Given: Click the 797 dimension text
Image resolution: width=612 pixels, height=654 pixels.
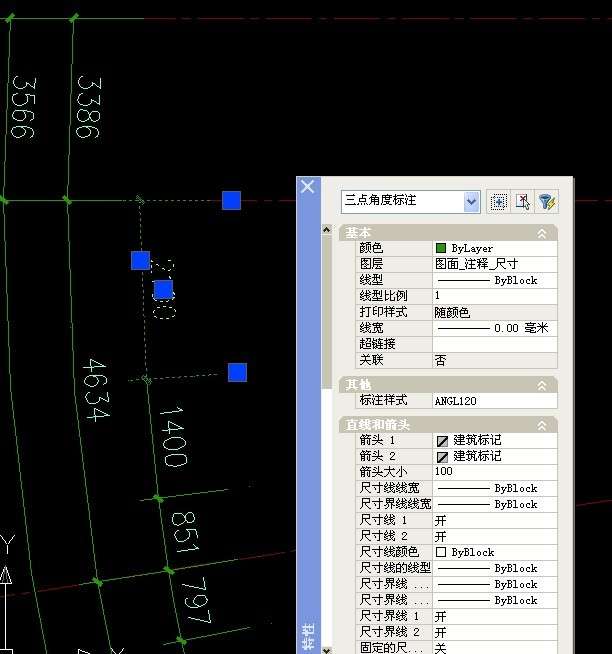Looking at the screenshot, I should pyautogui.click(x=196, y=600).
